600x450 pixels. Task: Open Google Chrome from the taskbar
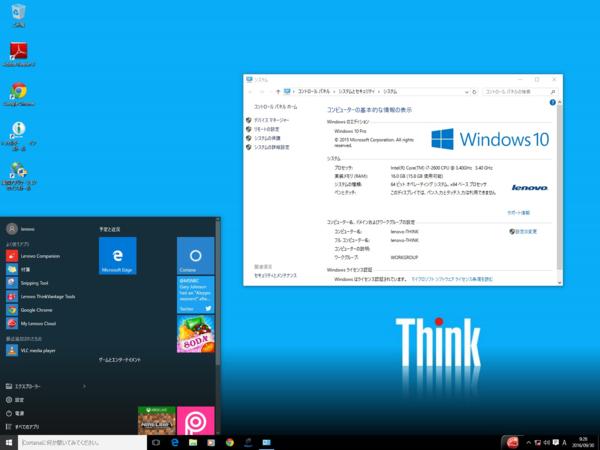pyautogui.click(x=230, y=443)
